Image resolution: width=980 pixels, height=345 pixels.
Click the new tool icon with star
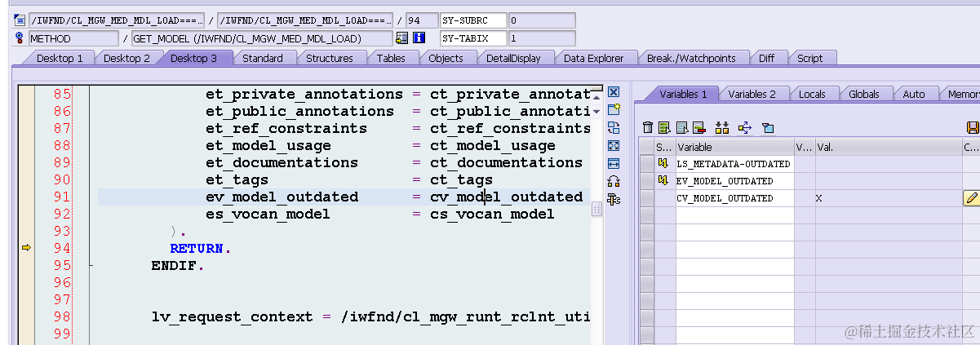click(x=614, y=109)
